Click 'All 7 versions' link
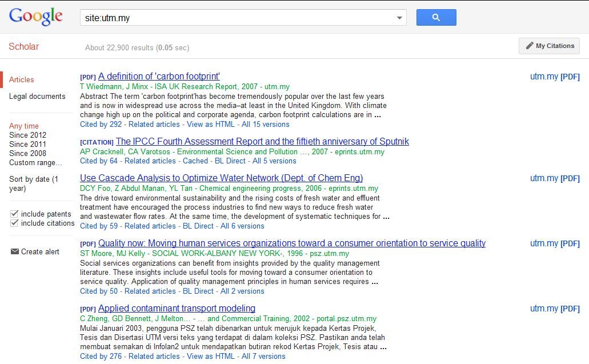This screenshot has width=589, height=364. [x=263, y=356]
